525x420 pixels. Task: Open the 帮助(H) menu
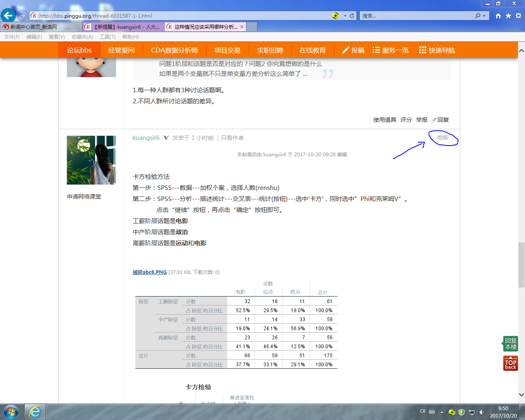[130, 37]
